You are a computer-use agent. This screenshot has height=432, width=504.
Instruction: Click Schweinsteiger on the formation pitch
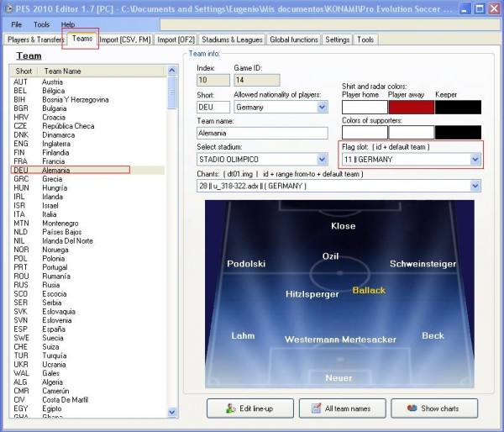point(423,264)
